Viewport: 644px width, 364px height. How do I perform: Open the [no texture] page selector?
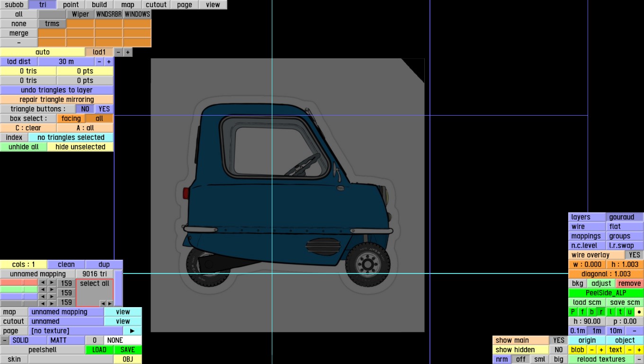(76, 331)
